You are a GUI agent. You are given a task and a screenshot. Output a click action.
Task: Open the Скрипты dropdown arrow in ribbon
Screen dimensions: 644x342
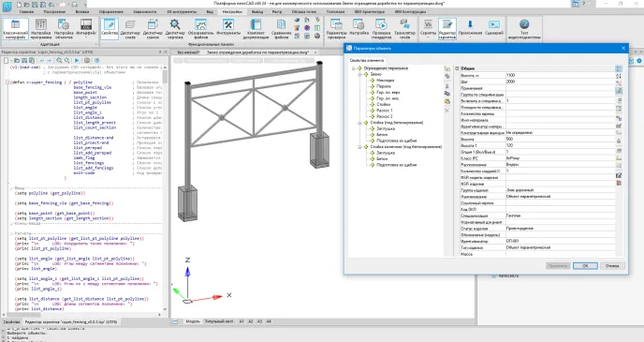[x=428, y=37]
